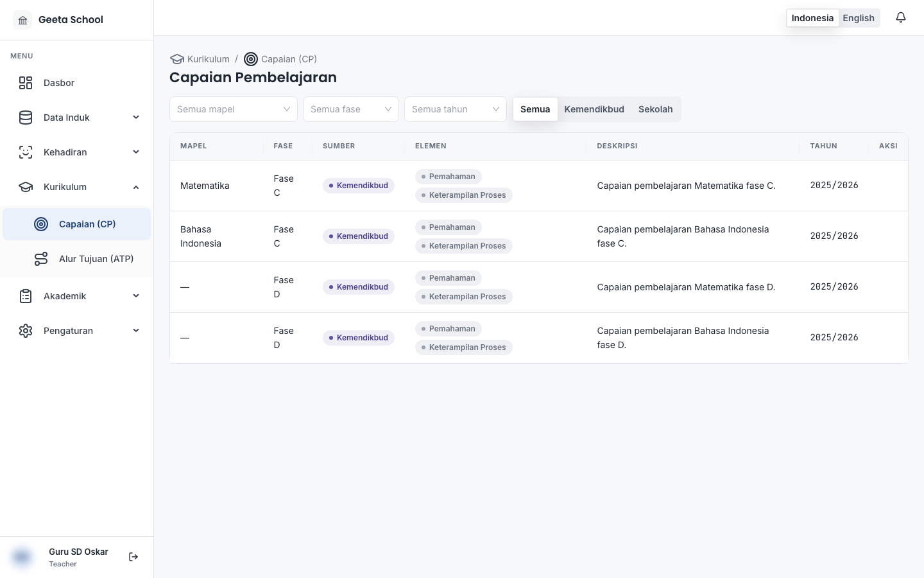Image resolution: width=924 pixels, height=578 pixels.
Task: Expand the Kehadiran menu chevron
Action: point(136,152)
